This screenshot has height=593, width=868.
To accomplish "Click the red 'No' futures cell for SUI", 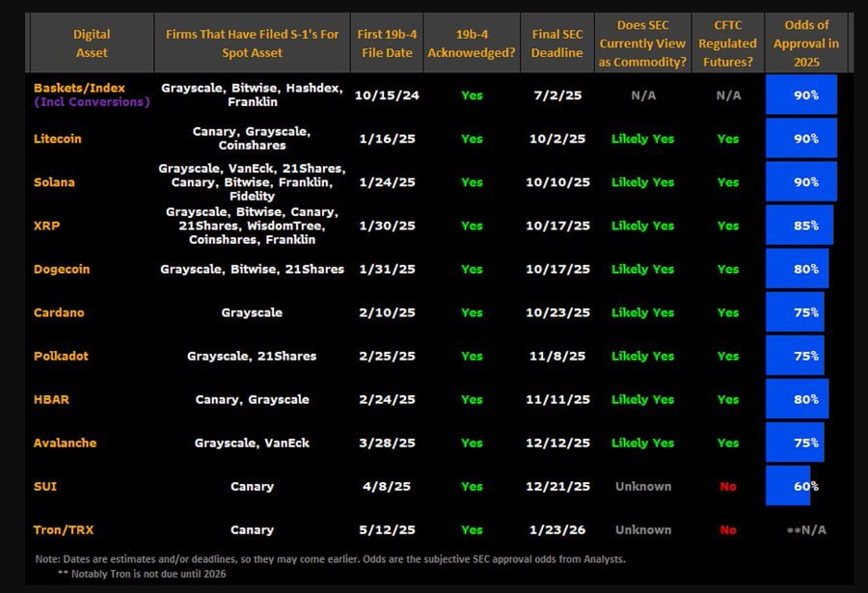I will click(x=728, y=486).
